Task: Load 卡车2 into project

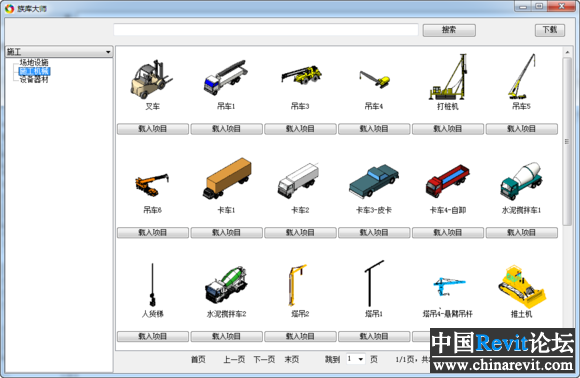Action: [x=300, y=233]
